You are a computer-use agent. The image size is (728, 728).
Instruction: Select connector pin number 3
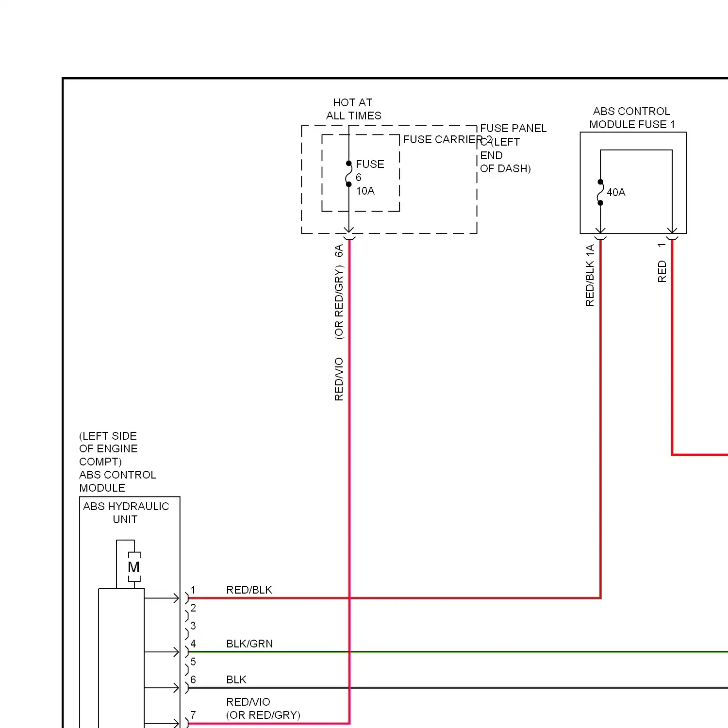(x=193, y=626)
